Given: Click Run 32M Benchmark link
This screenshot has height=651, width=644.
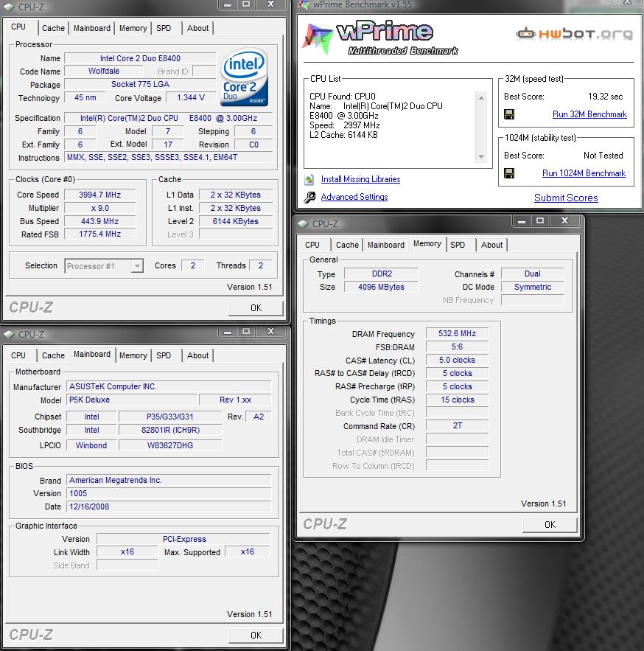Looking at the screenshot, I should pos(589,114).
